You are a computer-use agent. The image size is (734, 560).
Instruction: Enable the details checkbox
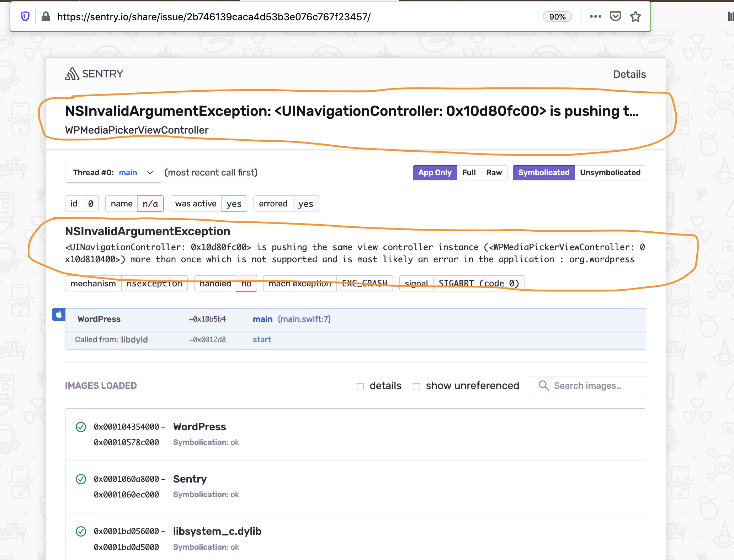pos(360,387)
